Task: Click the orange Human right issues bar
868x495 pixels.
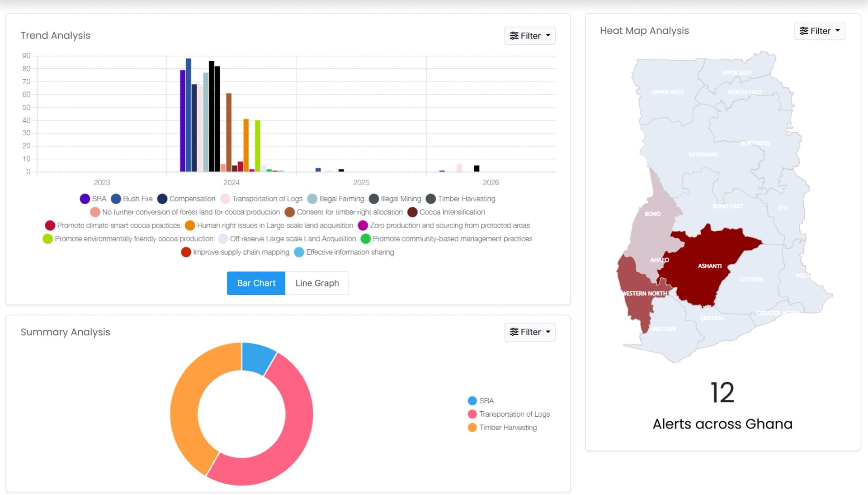Action: tap(246, 145)
